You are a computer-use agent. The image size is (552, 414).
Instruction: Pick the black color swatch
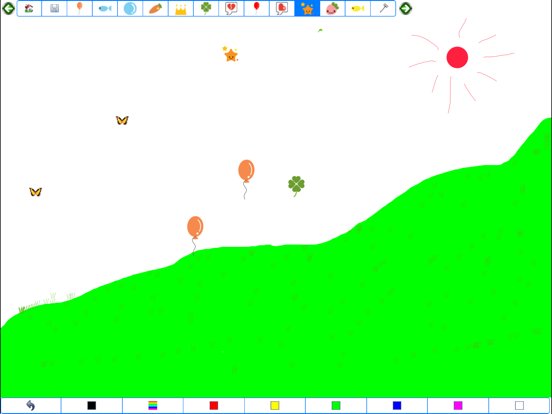[x=92, y=406]
